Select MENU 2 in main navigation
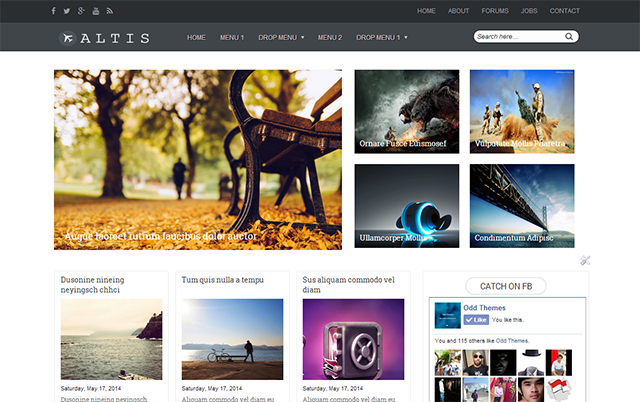 (330, 38)
